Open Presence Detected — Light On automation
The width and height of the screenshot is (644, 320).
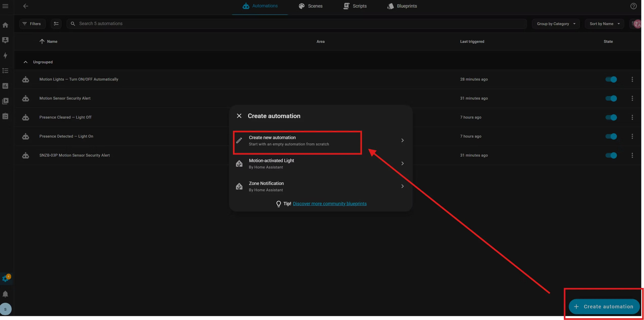click(x=66, y=136)
